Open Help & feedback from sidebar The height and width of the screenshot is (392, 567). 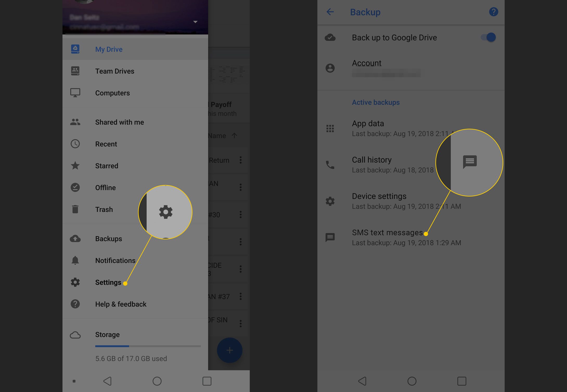121,304
